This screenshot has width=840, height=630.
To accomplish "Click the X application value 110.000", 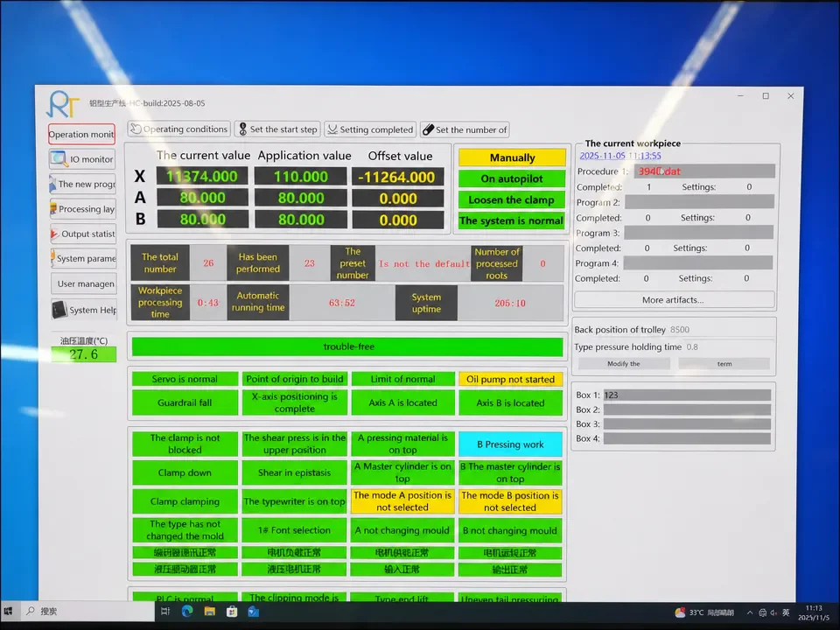I will (x=300, y=177).
